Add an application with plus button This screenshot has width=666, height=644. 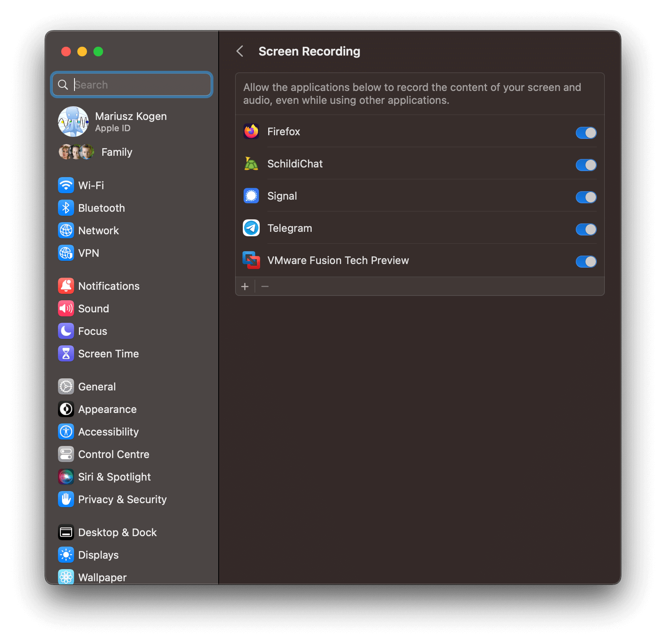point(245,287)
